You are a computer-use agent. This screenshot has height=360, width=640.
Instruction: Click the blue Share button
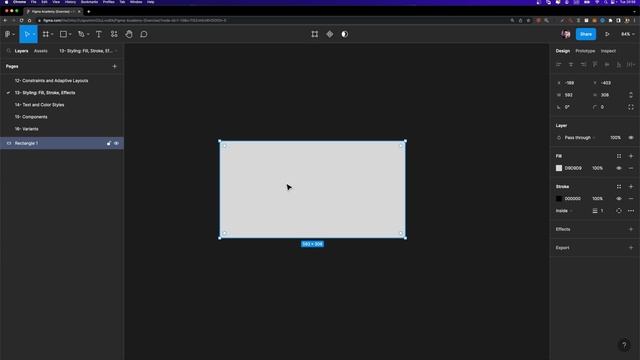click(586, 34)
